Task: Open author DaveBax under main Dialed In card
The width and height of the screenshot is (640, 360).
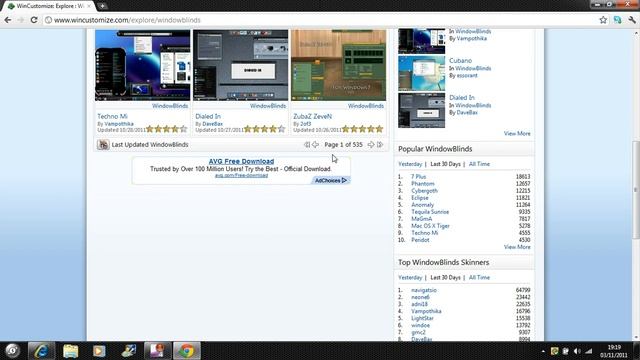Action: tap(213, 124)
